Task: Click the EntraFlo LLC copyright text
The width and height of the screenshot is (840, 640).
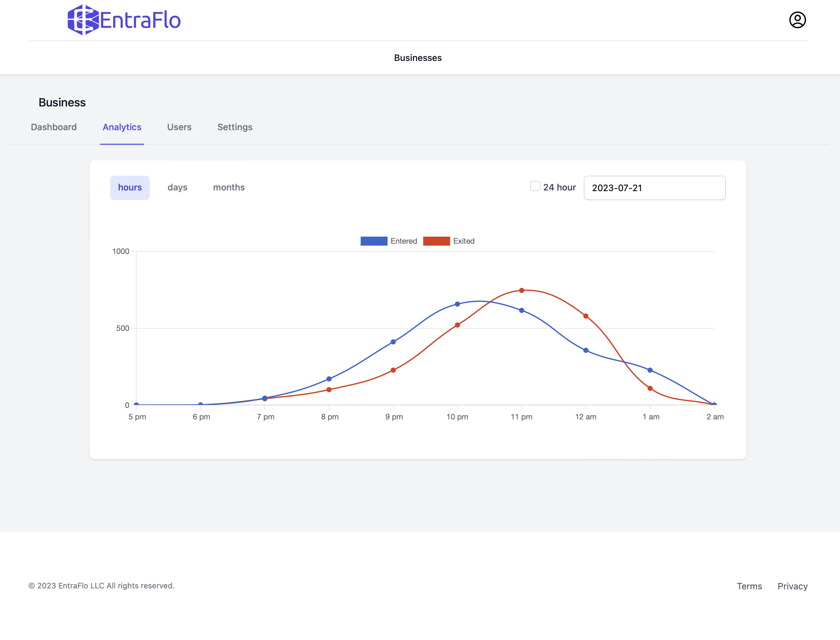Action: click(101, 586)
